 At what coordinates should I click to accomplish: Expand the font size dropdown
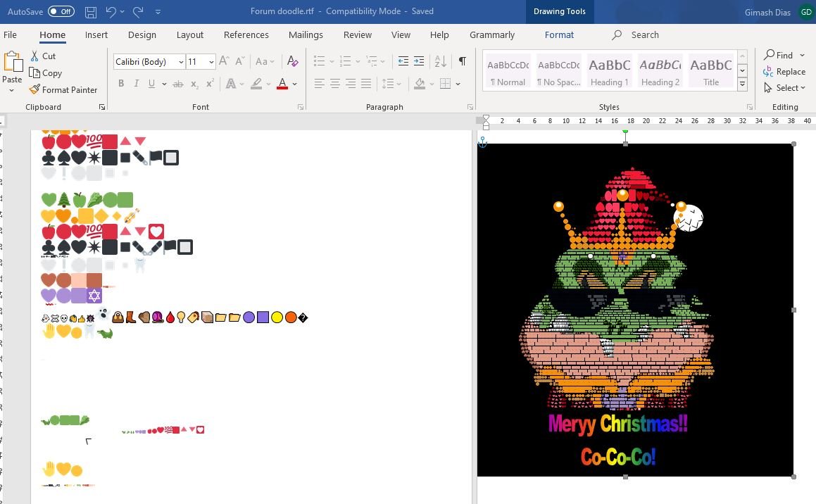click(211, 62)
